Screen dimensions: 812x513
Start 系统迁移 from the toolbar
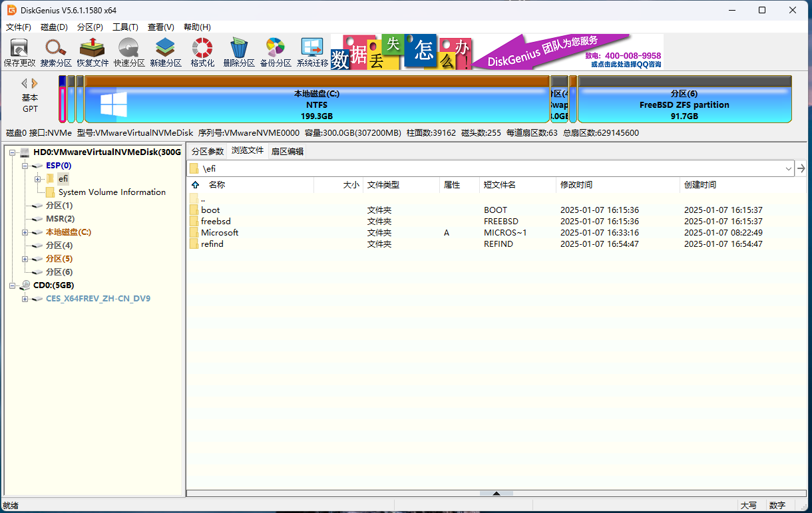pyautogui.click(x=312, y=53)
